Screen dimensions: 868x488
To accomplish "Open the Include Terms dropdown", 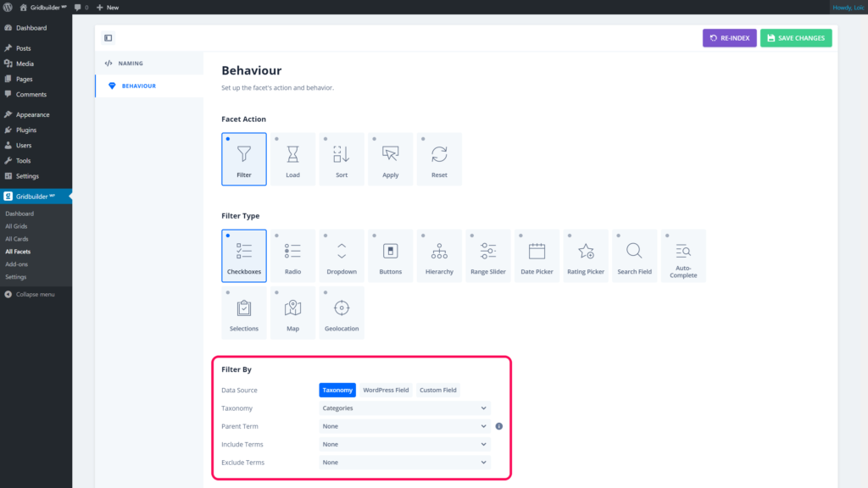I will point(404,444).
